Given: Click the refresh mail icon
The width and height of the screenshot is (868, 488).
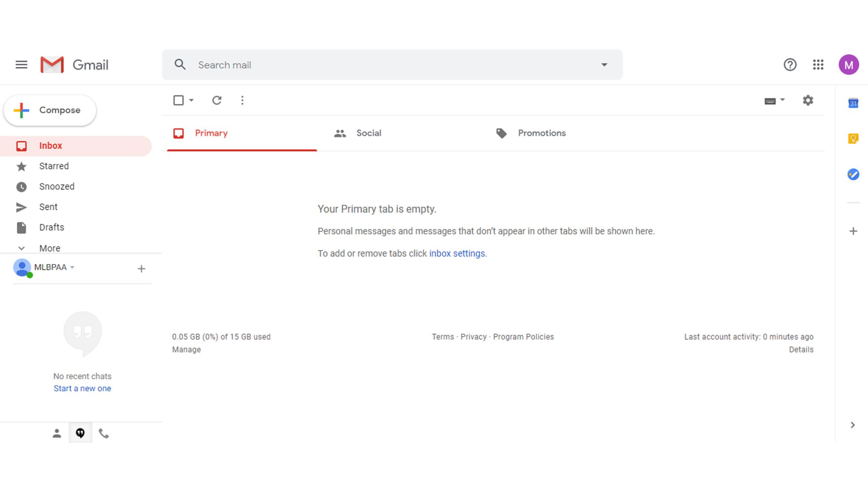Looking at the screenshot, I should 217,100.
